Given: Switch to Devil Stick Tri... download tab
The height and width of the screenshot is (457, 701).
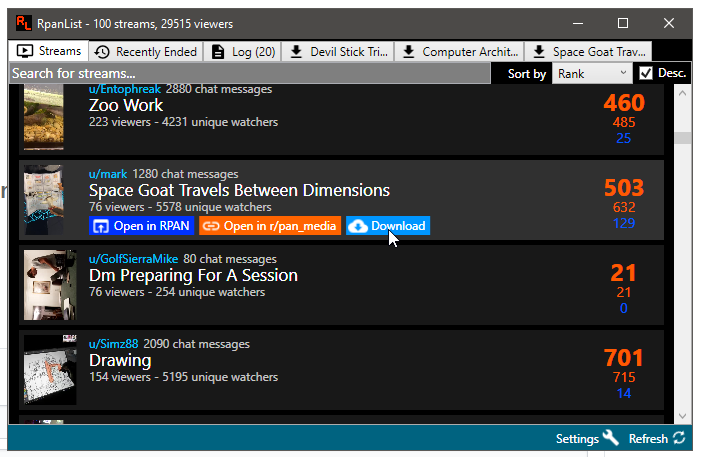Looking at the screenshot, I should 338,52.
